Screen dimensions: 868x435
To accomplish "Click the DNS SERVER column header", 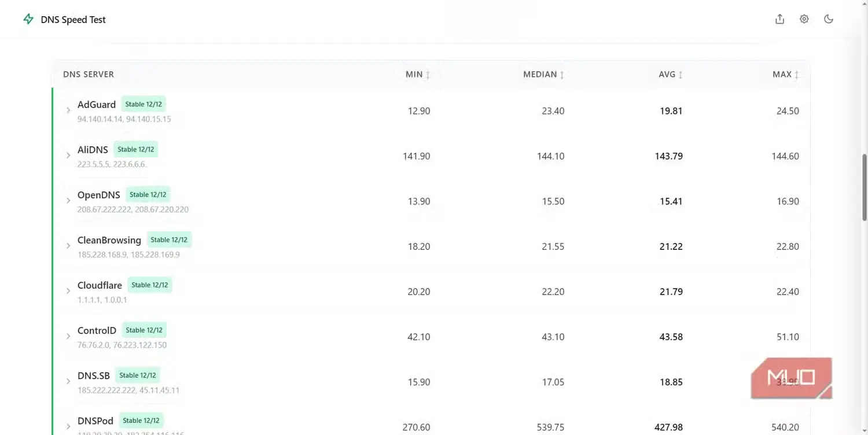I will click(x=89, y=75).
